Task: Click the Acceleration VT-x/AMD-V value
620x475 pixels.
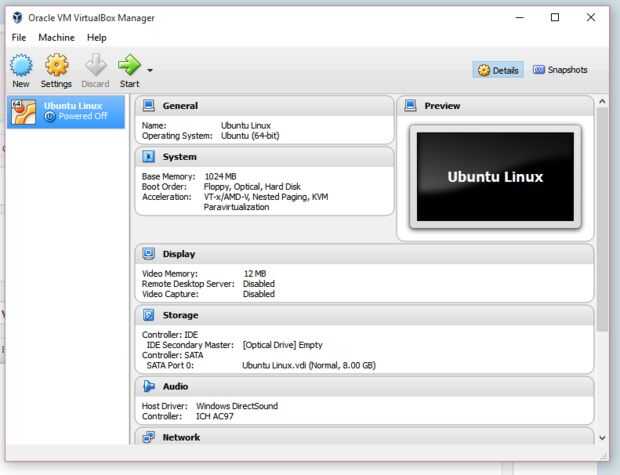Action: (x=266, y=202)
